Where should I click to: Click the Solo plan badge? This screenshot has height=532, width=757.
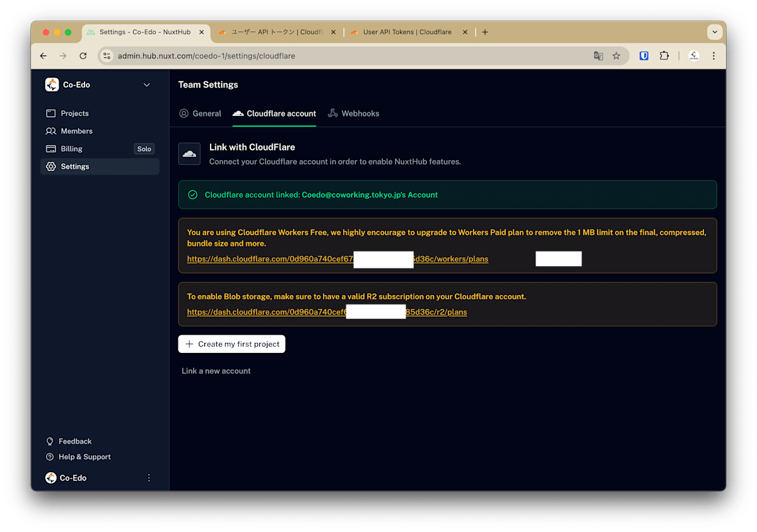[144, 149]
